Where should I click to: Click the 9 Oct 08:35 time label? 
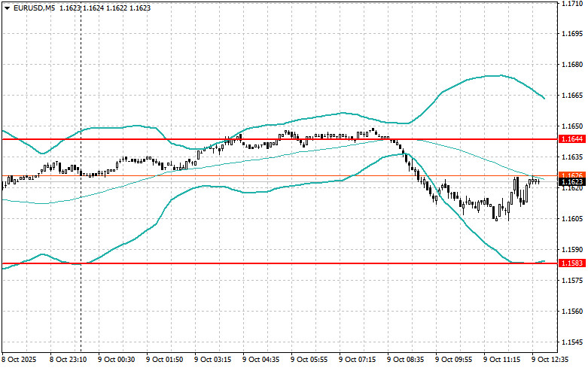tap(405, 360)
